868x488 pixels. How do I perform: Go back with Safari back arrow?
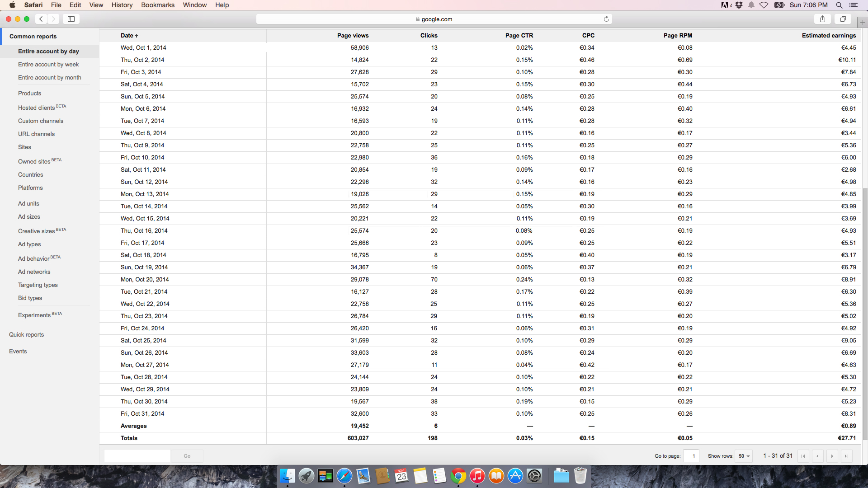point(41,19)
